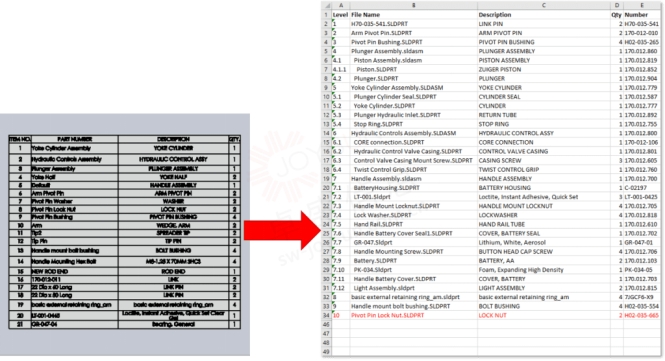The width and height of the screenshot is (665, 361).
Task: Select cell 'Battery.SLDPRT'
Action: click(x=414, y=261)
